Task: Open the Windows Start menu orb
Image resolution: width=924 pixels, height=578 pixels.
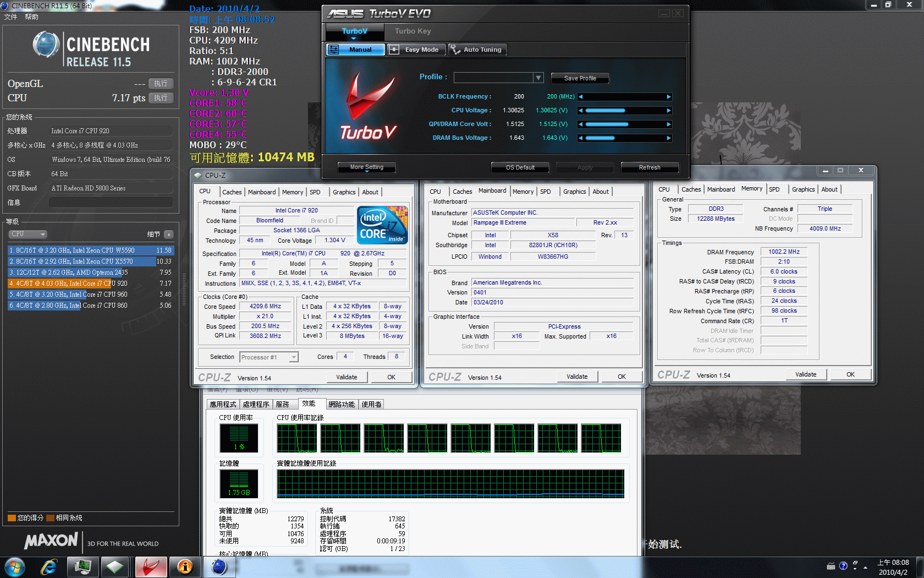Action: [14, 567]
